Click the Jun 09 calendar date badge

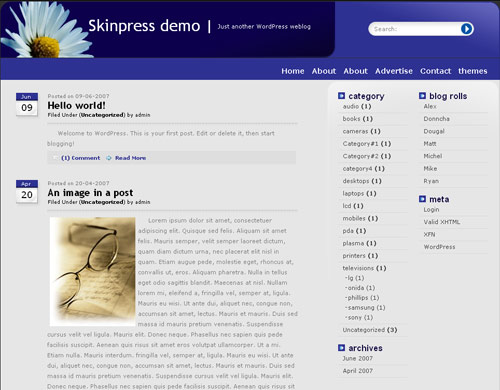pyautogui.click(x=27, y=104)
